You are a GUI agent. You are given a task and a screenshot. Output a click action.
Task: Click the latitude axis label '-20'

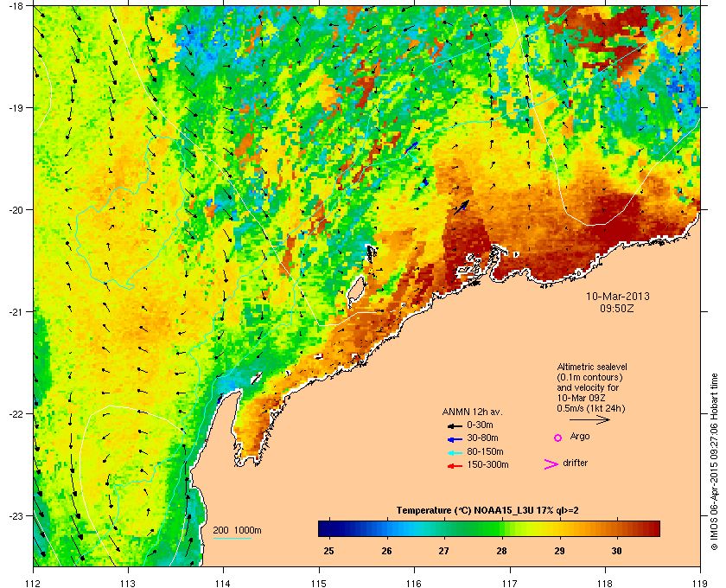point(16,210)
